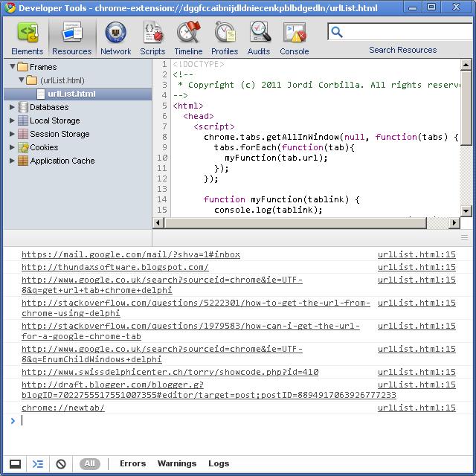Expand the Session Storage node
This screenshot has width=476, height=476.
(x=12, y=134)
